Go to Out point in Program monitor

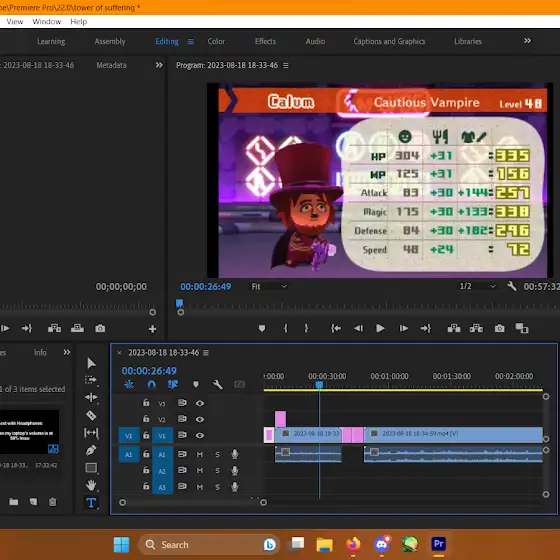pyautogui.click(x=426, y=328)
